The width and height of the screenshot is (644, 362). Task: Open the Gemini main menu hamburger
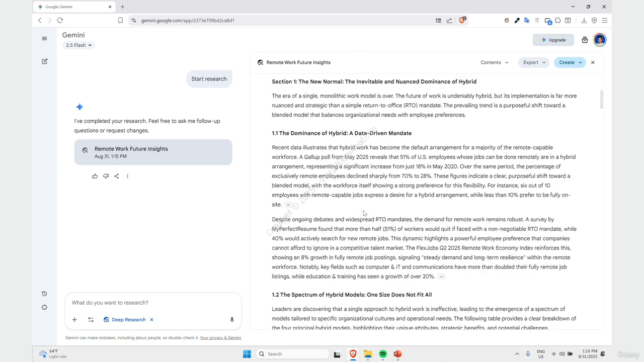[44, 39]
